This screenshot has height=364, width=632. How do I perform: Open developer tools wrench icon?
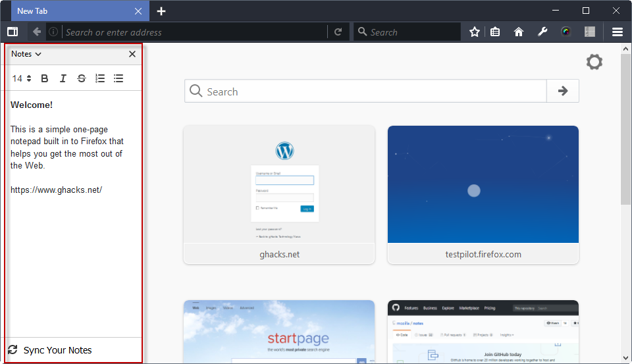tap(542, 32)
